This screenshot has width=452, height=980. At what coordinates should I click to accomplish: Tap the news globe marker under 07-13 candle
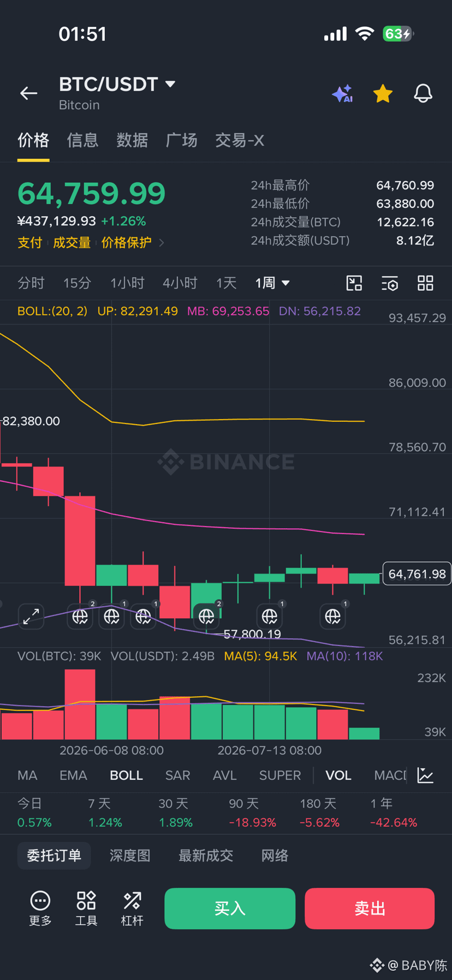[x=270, y=616]
